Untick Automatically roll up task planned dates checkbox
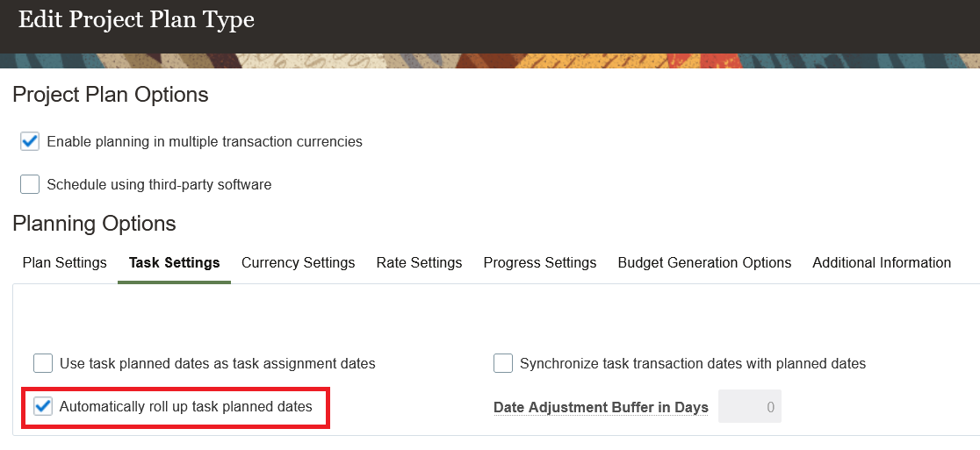Viewport: 980px width, 450px height. (43, 407)
